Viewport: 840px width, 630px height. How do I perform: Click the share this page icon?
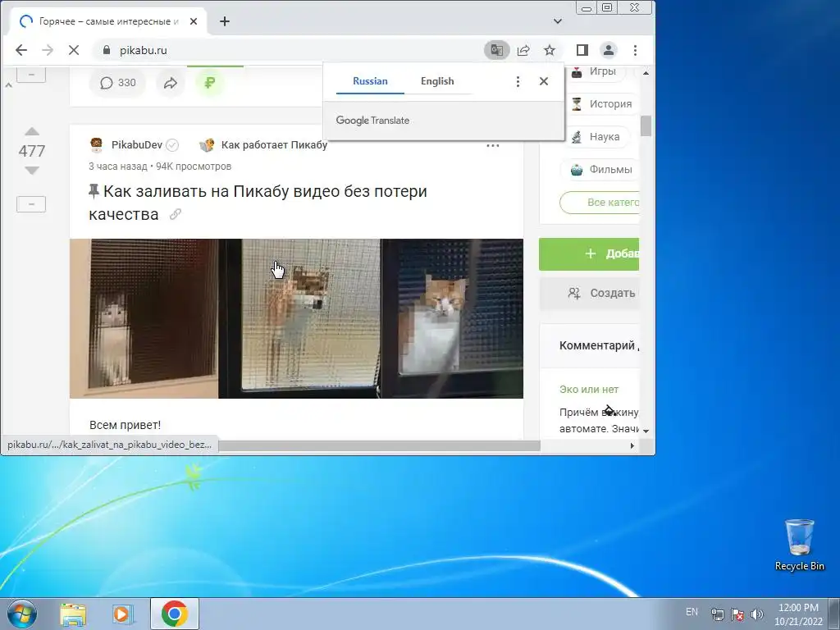523,50
